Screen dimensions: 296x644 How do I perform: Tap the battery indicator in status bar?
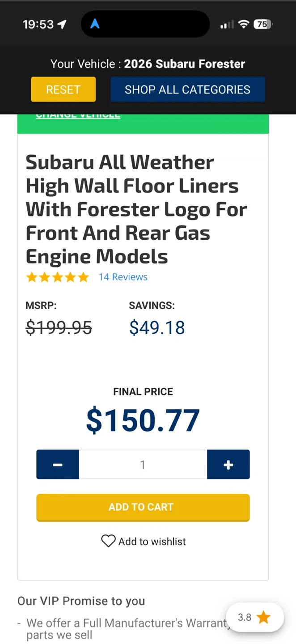tap(263, 25)
